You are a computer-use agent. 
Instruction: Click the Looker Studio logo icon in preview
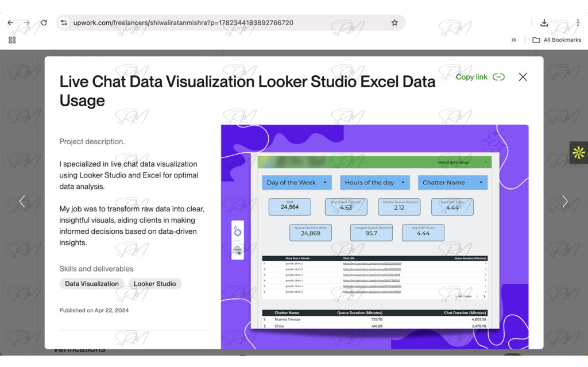[x=237, y=231]
